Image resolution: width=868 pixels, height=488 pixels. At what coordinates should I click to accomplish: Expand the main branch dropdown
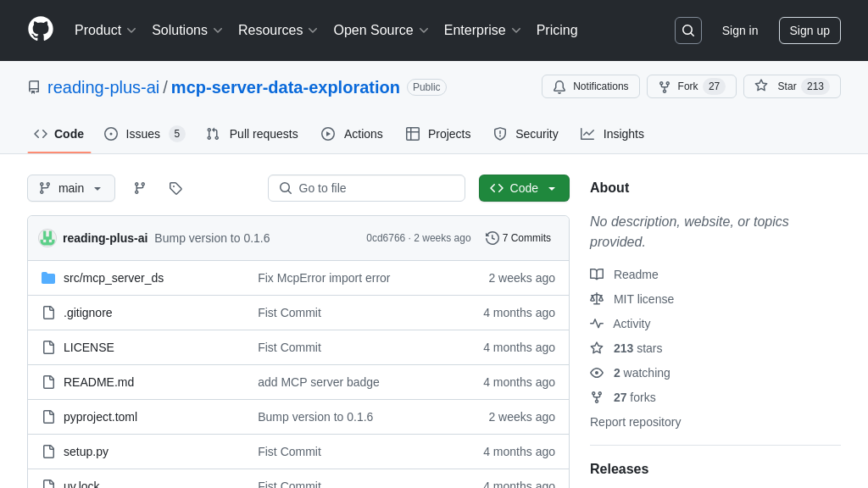pos(71,188)
